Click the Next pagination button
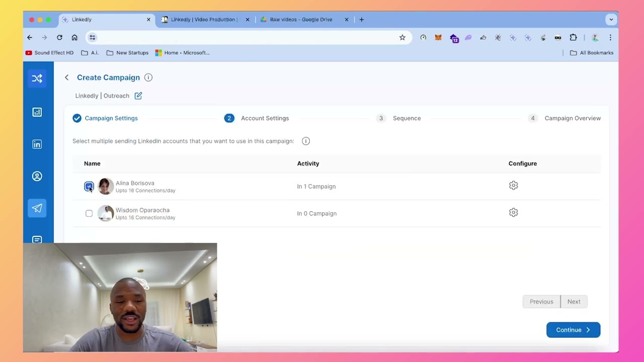The width and height of the screenshot is (644, 362). pyautogui.click(x=574, y=302)
